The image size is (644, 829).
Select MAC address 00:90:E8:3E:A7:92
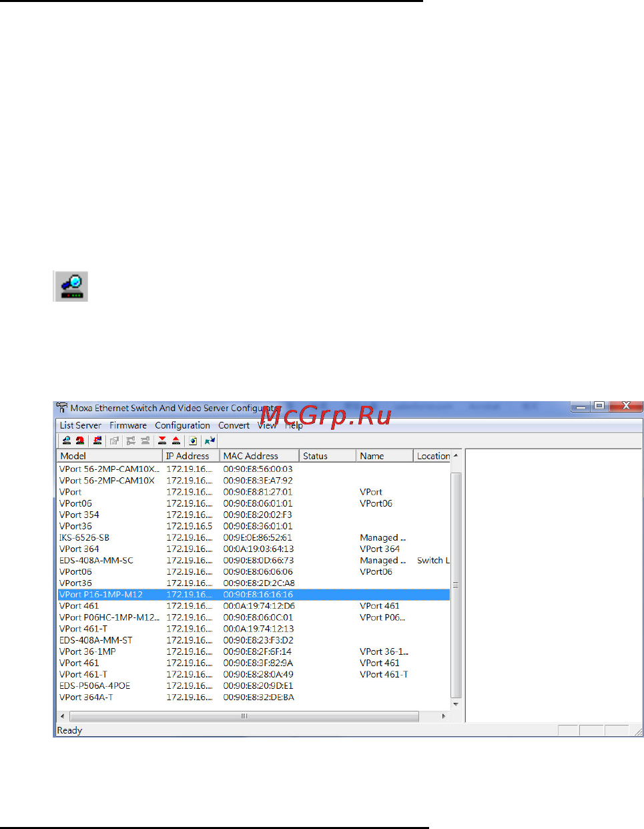(x=258, y=481)
